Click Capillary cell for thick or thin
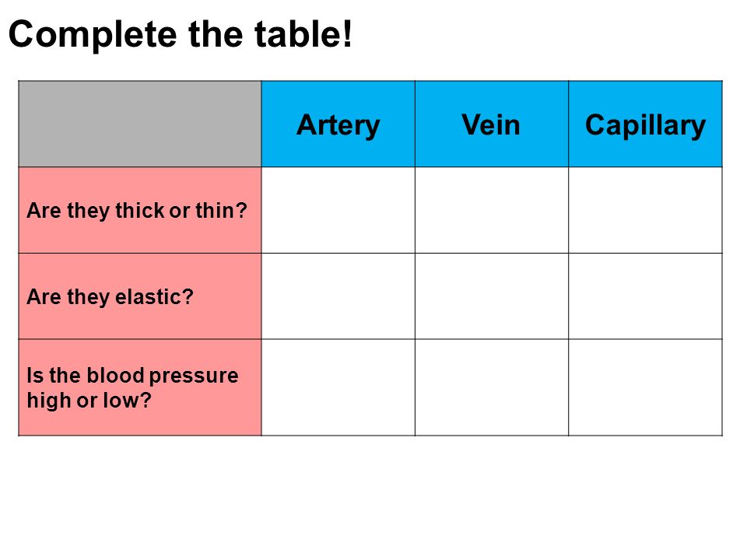747x560 pixels. point(646,211)
